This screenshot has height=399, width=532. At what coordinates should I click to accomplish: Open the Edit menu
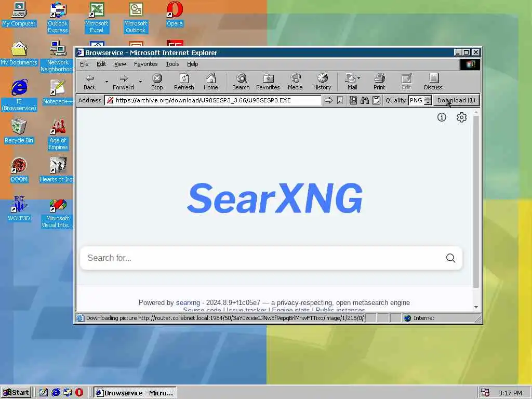click(101, 64)
